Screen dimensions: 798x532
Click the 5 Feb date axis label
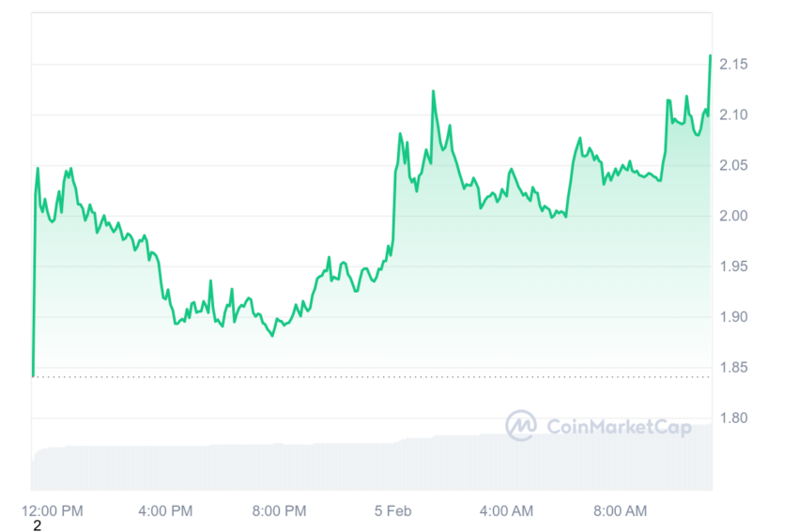click(x=392, y=510)
